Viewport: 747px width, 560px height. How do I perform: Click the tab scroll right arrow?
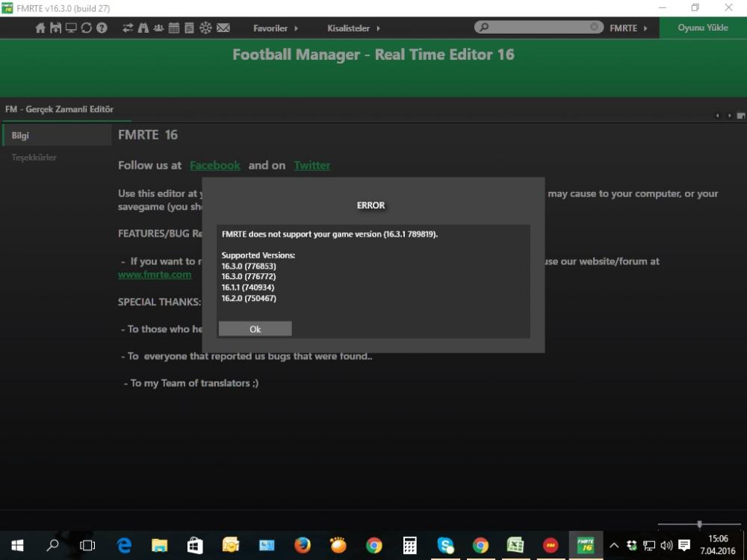tap(729, 116)
